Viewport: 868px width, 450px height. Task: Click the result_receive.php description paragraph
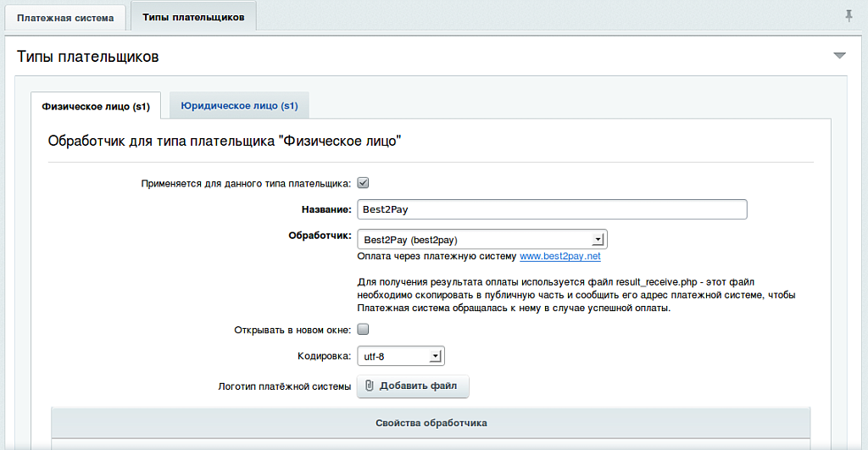[x=576, y=295]
